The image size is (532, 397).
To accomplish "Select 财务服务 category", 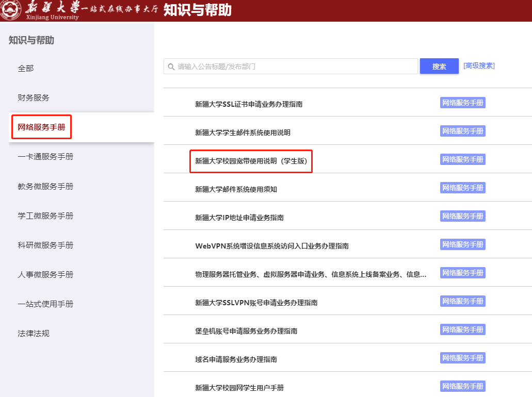I will pyautogui.click(x=34, y=98).
